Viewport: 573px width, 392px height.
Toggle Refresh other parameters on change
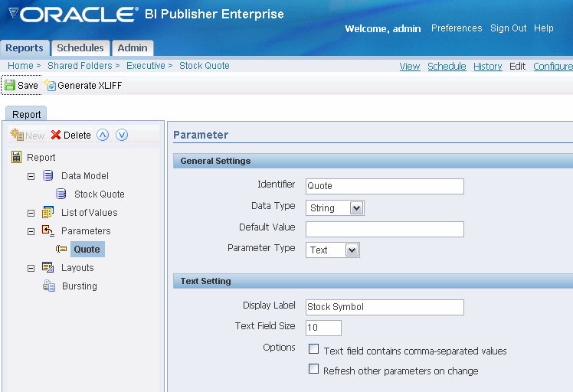(313, 368)
